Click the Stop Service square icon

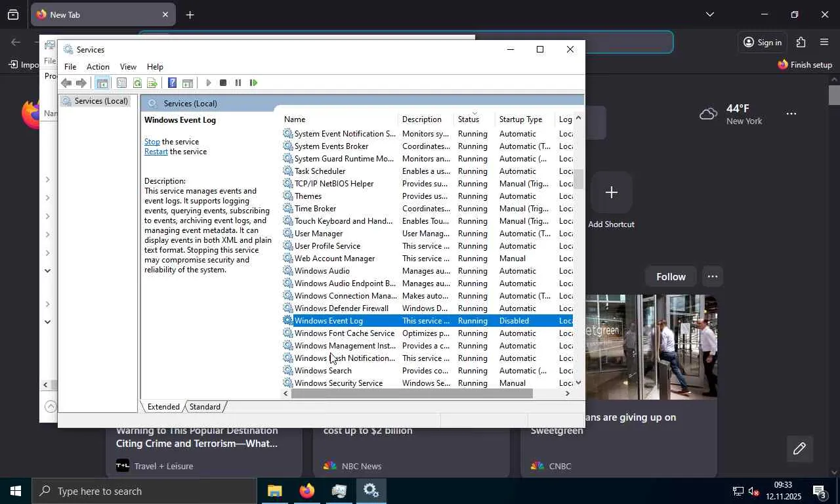point(223,83)
